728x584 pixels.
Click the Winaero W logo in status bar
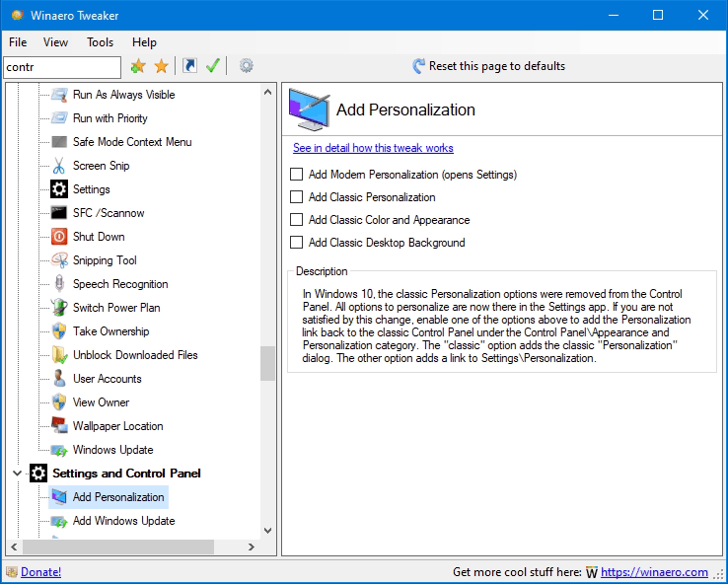[x=592, y=572]
